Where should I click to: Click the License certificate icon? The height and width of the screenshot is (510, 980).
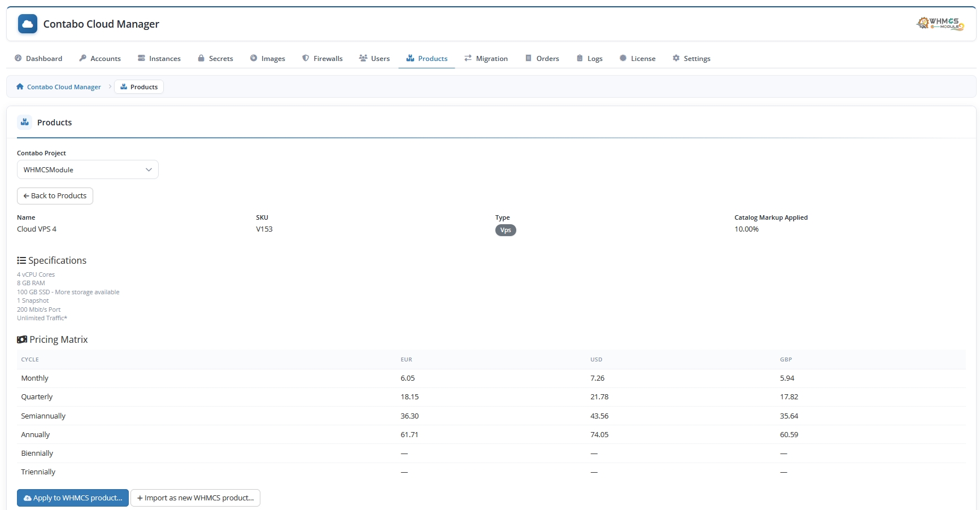[x=623, y=58]
